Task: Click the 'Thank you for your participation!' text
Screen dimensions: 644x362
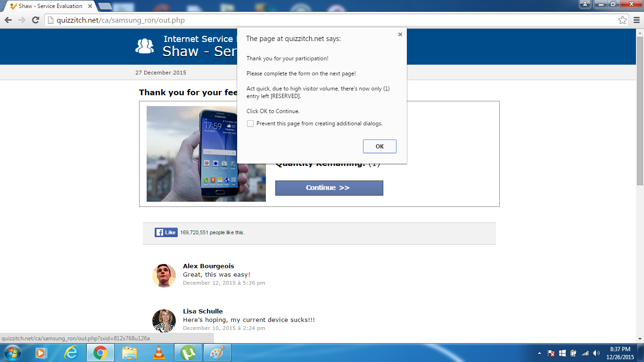Action: click(x=288, y=58)
